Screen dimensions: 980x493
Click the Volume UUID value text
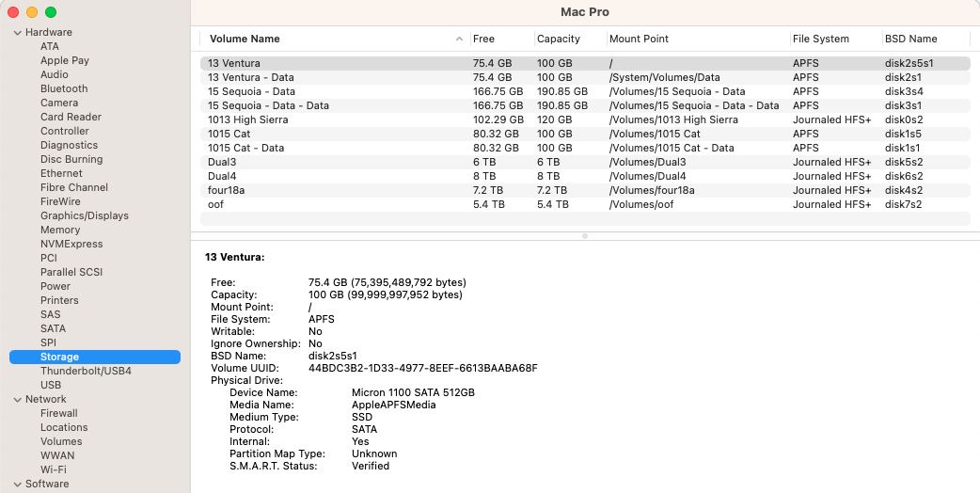pos(423,368)
